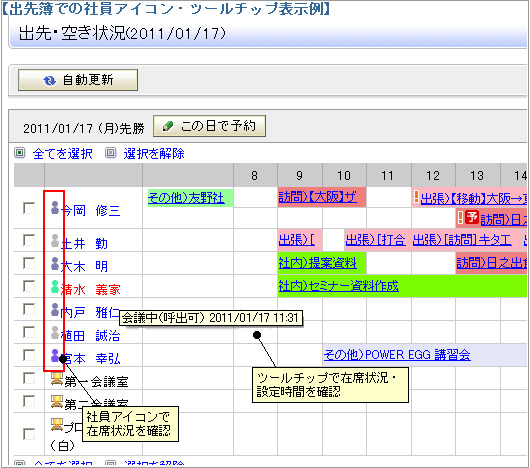The image size is (530, 468).
Task: Open the 訪問)日之出 schedule entry
Action: click(x=491, y=263)
